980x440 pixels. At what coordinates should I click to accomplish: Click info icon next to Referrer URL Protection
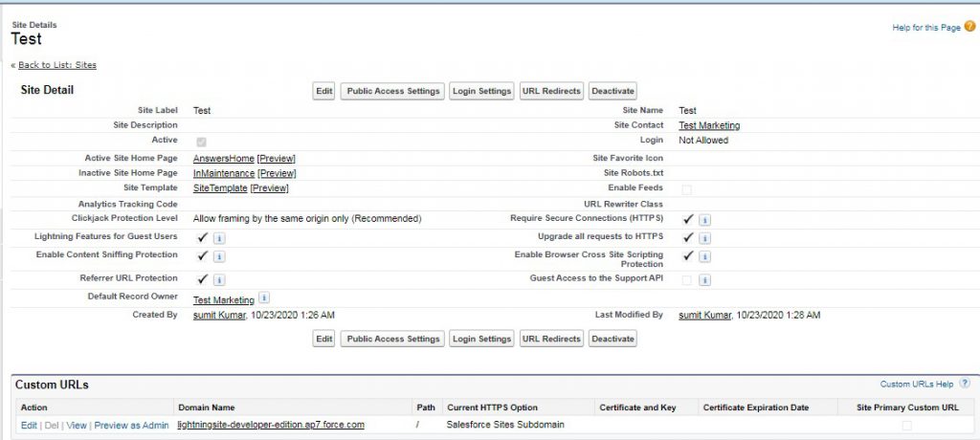click(219, 280)
